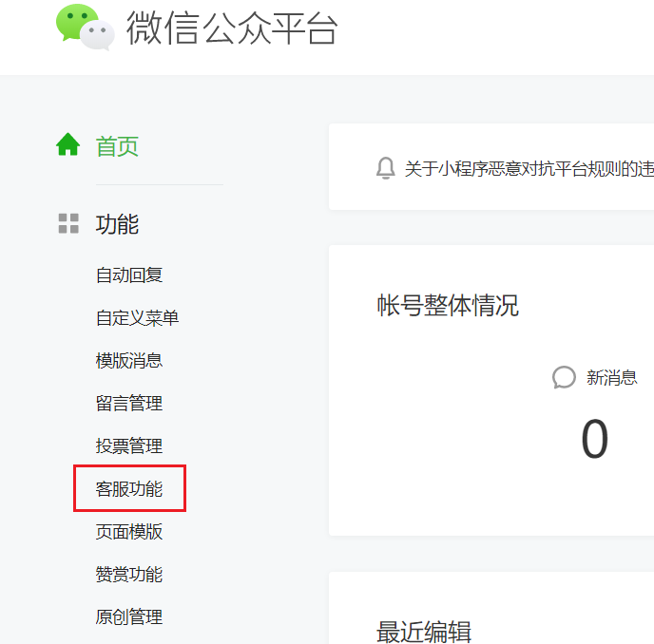Click the 新消息 speech bubble icon
The image size is (654, 644).
564,377
